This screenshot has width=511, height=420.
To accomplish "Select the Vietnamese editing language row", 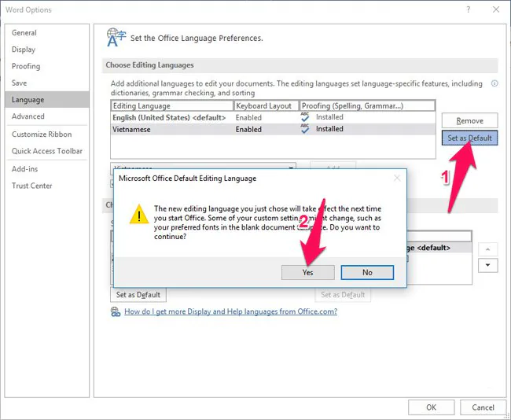I will 273,129.
